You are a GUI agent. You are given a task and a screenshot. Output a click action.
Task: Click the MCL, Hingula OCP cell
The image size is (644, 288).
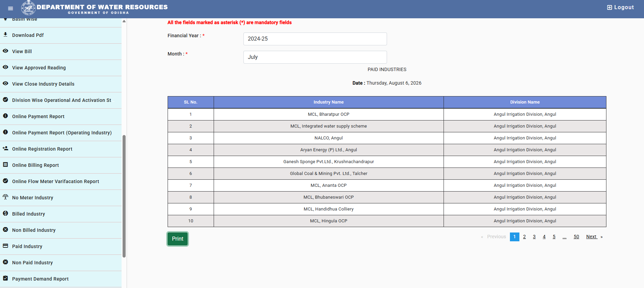click(328, 221)
